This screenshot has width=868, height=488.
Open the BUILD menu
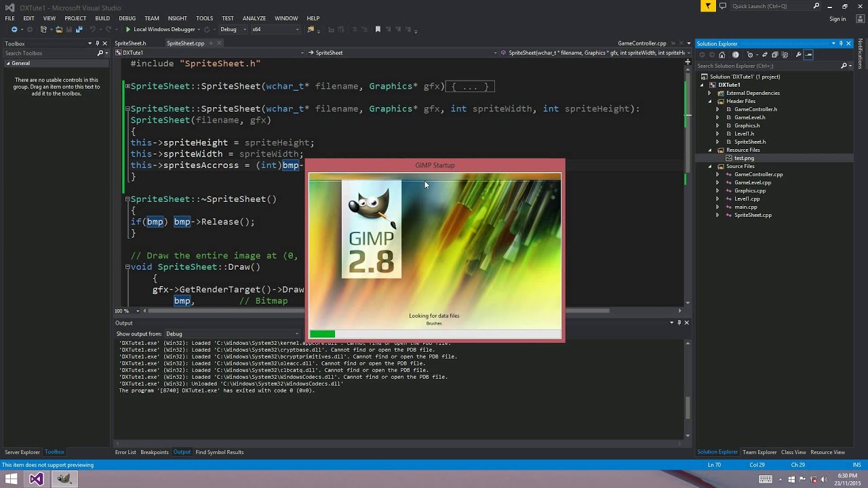102,18
